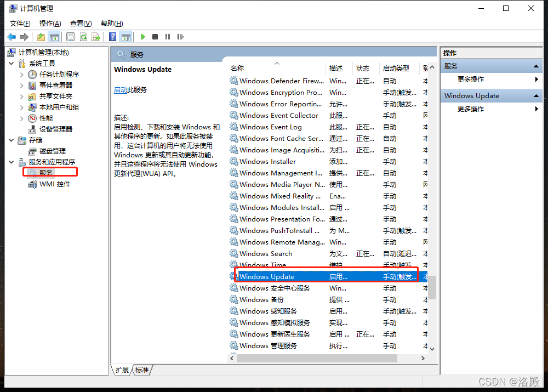Select Windows Event Log service row
The width and height of the screenshot is (548, 392).
pyautogui.click(x=328, y=127)
